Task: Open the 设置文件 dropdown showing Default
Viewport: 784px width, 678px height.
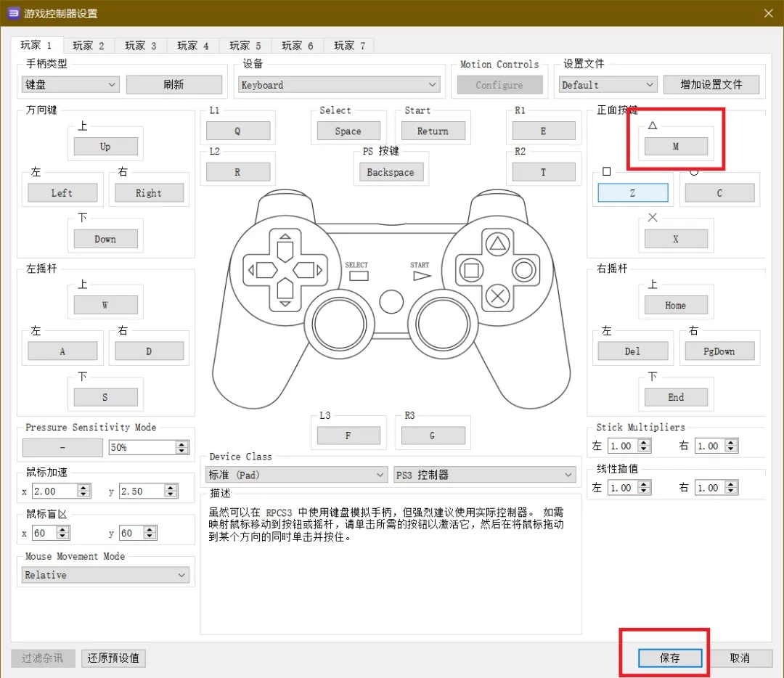Action: click(608, 84)
